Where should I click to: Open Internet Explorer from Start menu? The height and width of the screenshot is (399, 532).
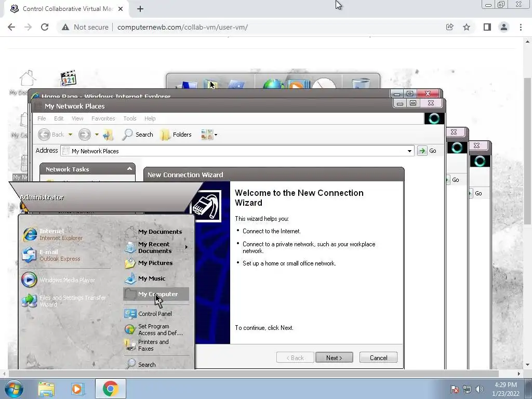pos(52,234)
